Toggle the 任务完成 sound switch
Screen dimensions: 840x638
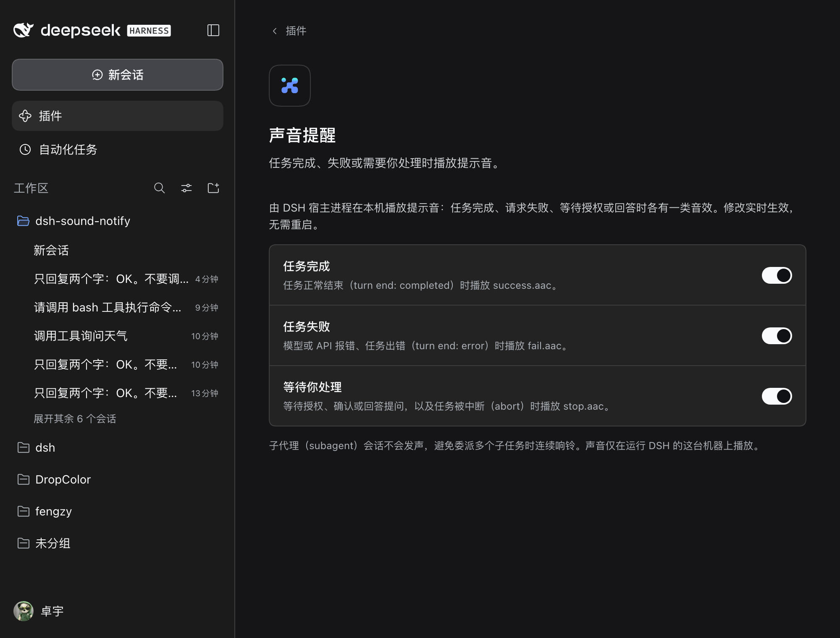[777, 275]
